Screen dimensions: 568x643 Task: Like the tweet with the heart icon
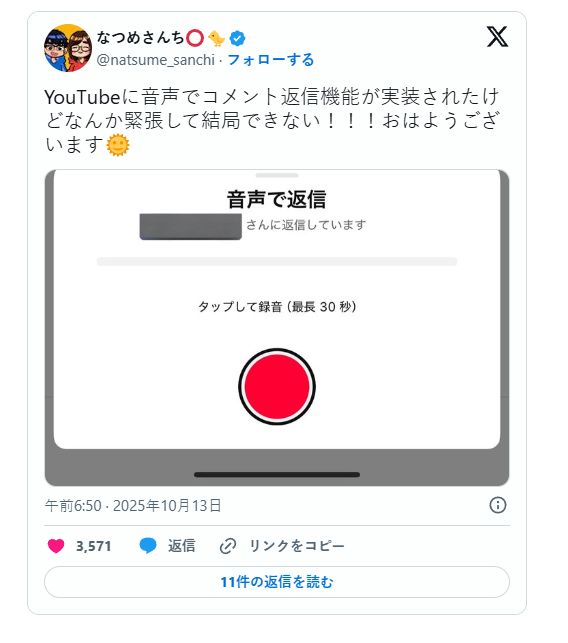tap(56, 546)
